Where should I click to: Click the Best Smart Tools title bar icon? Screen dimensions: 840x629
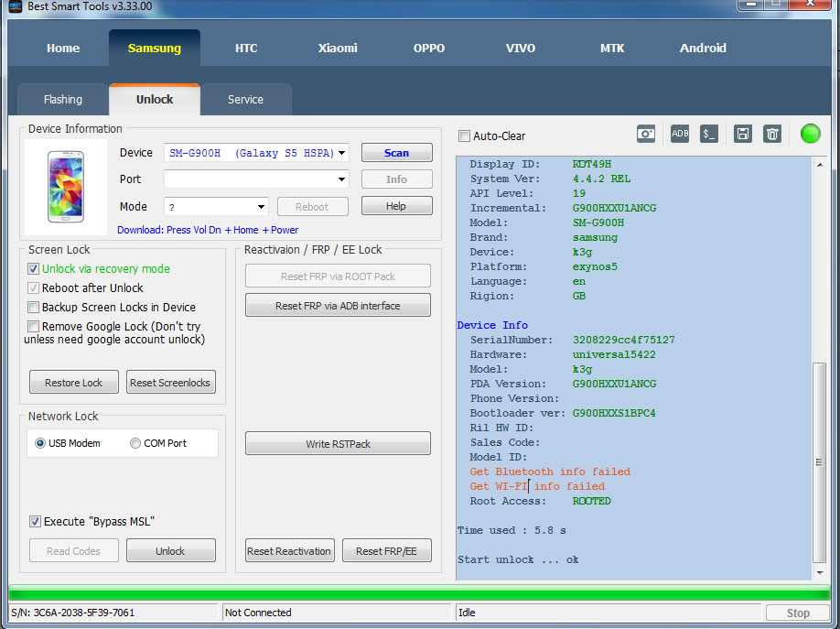coord(16,6)
